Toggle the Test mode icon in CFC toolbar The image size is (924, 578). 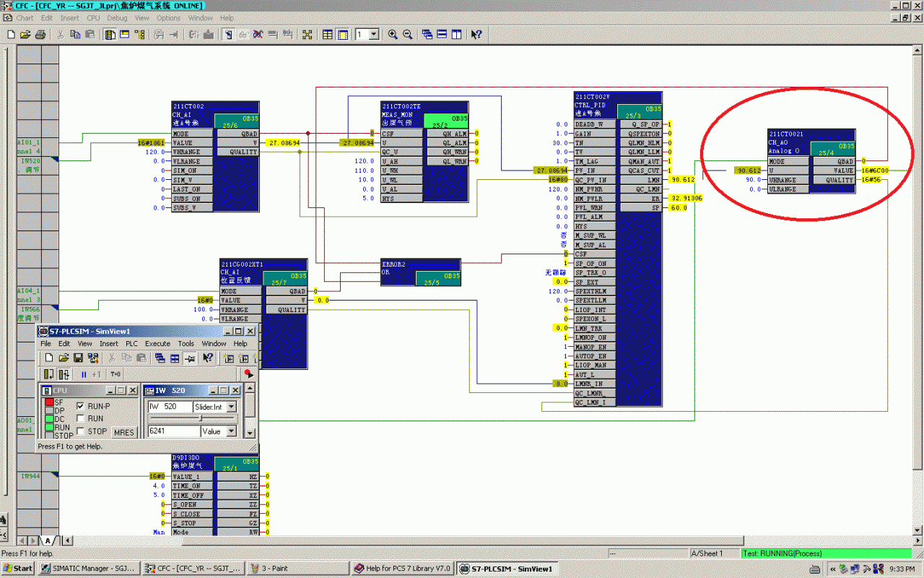[x=228, y=34]
